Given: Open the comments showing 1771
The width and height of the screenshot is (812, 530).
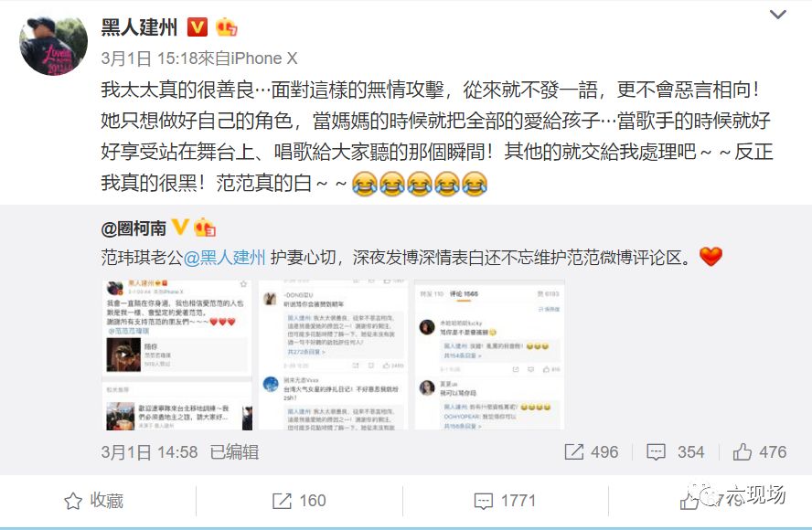Looking at the screenshot, I should click(505, 501).
